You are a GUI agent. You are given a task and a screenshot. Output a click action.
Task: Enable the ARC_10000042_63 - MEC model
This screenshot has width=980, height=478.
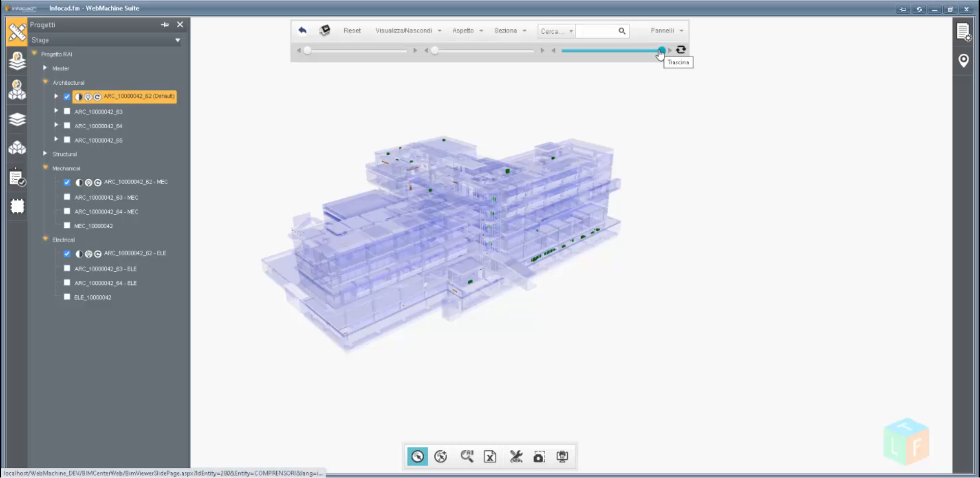coord(67,197)
